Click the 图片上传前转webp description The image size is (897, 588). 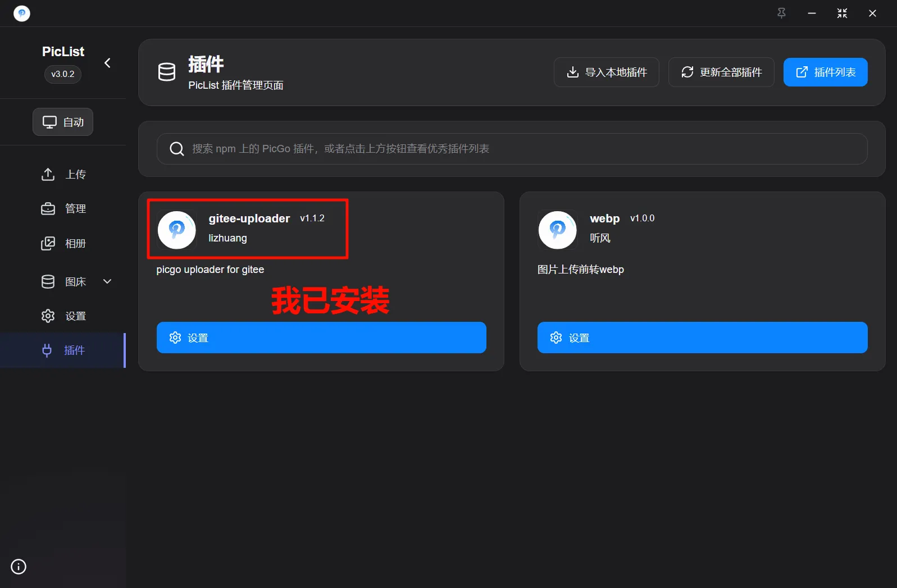(581, 270)
